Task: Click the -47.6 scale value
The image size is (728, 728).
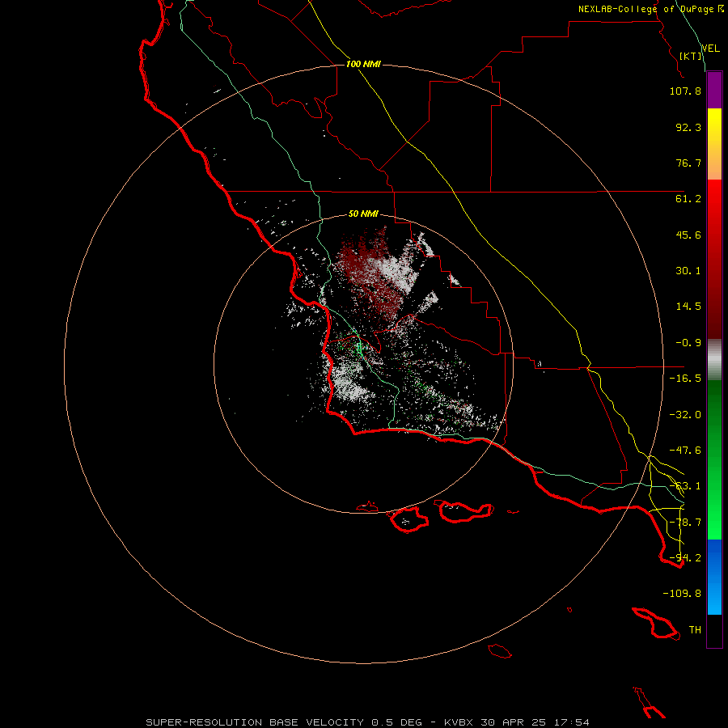Action: [685, 451]
